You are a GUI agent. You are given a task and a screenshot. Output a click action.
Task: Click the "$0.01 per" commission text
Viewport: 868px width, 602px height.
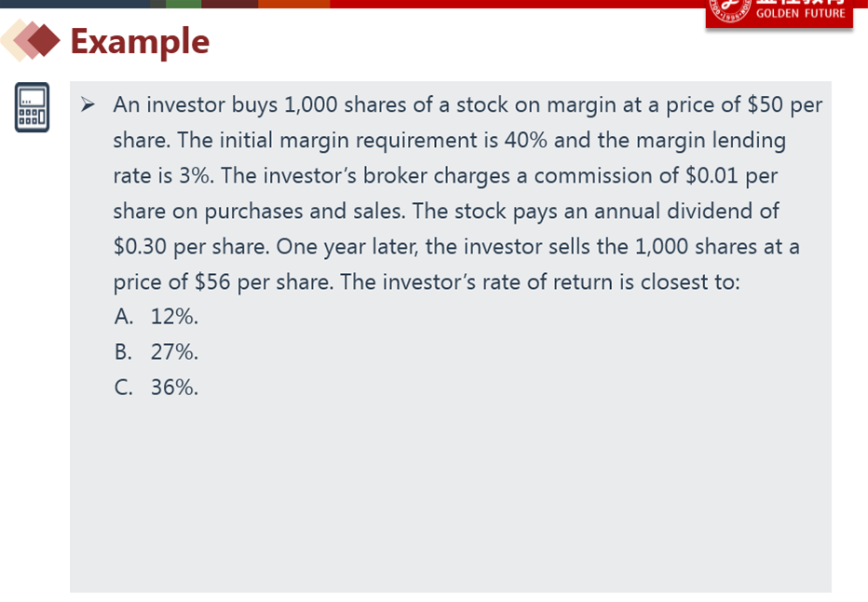click(731, 176)
